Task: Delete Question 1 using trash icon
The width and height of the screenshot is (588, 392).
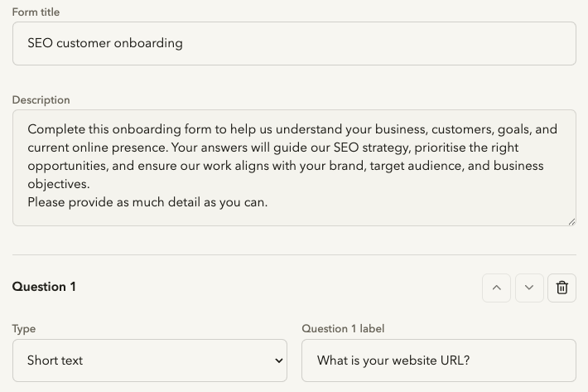Action: (561, 288)
